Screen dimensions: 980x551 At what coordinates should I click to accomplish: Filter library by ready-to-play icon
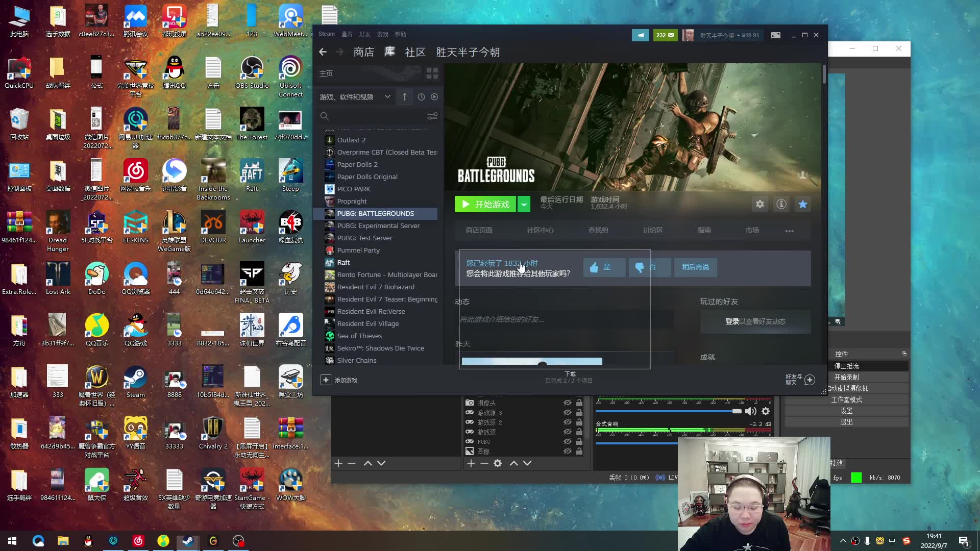pos(434,97)
